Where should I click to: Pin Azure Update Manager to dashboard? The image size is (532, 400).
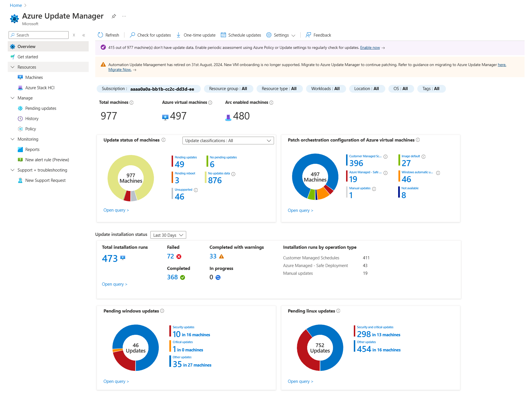point(114,16)
